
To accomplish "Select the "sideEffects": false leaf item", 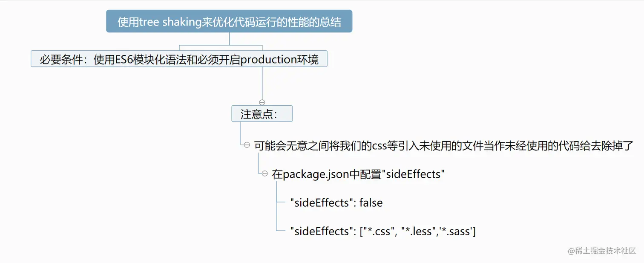I will click(x=336, y=203).
